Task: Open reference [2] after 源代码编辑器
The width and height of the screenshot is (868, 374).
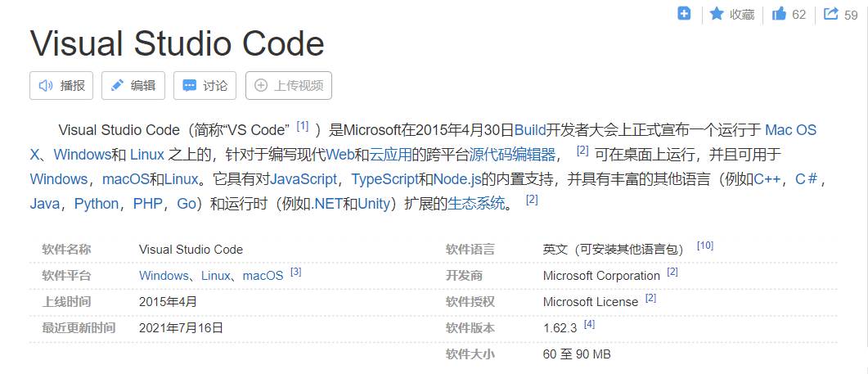Action: 582,150
